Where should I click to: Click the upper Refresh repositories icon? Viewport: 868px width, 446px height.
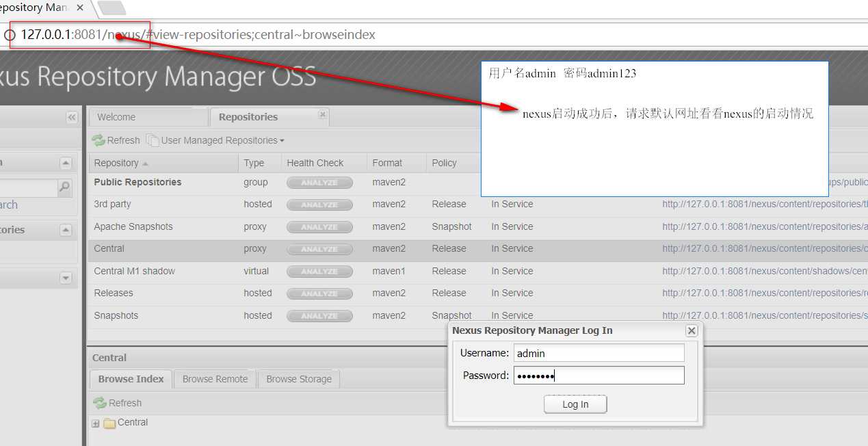click(x=99, y=140)
